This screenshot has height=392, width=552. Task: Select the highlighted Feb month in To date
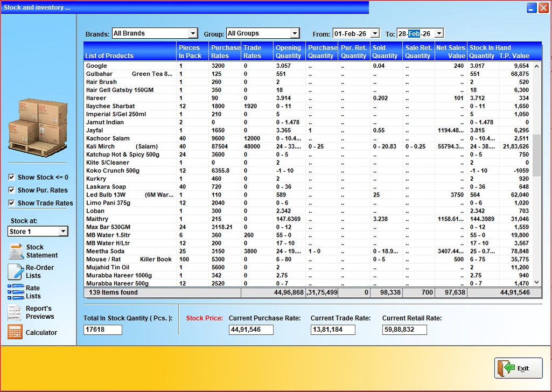pos(414,34)
